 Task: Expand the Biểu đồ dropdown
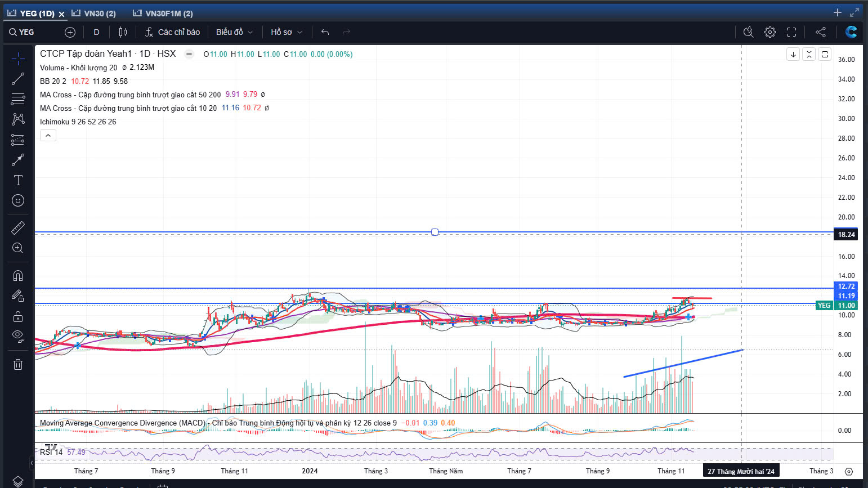click(234, 32)
